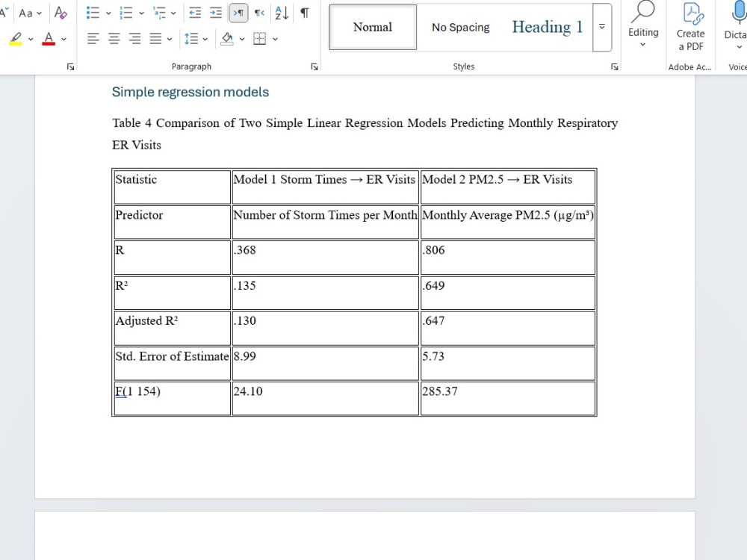Click the 'Simple regression models' heading
Screen dimensions: 747x560
pos(190,92)
